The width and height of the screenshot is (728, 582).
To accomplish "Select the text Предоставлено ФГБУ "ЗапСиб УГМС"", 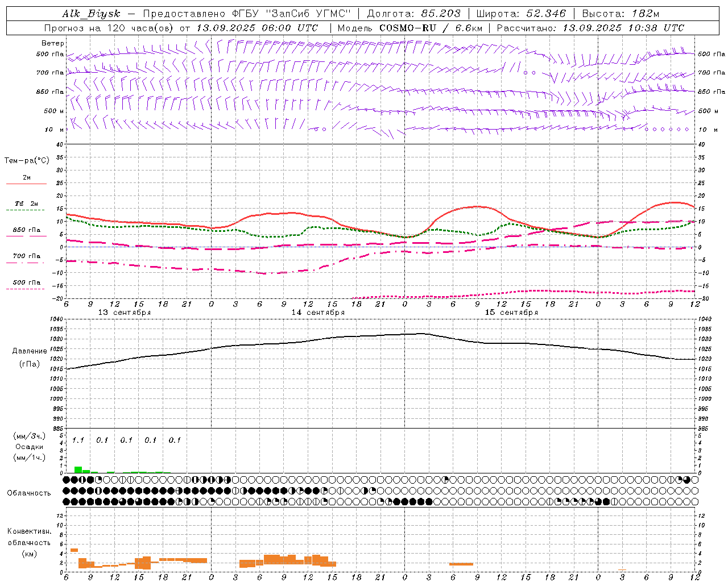I will tap(247, 14).
